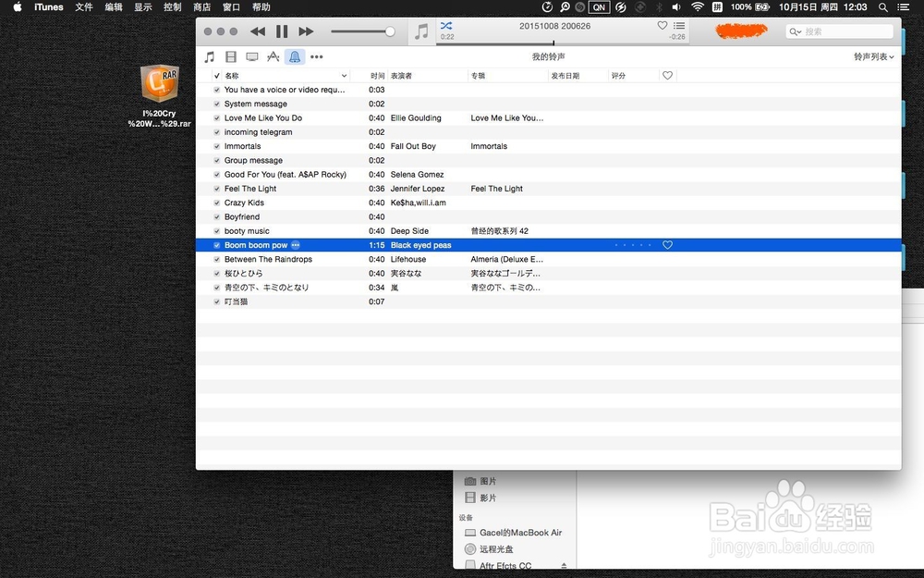Screen dimensions: 924x578
Task: Open the iTunes app menu
Action: point(49,7)
